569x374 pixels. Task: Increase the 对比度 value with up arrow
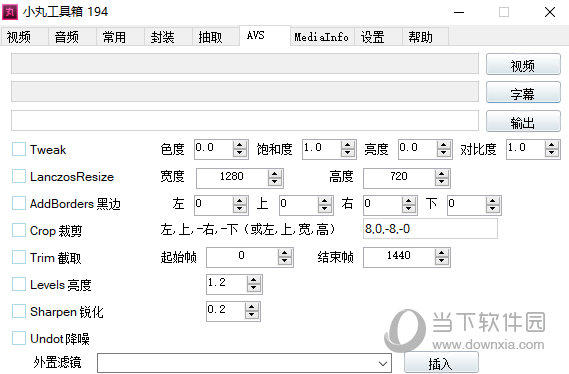[552, 145]
